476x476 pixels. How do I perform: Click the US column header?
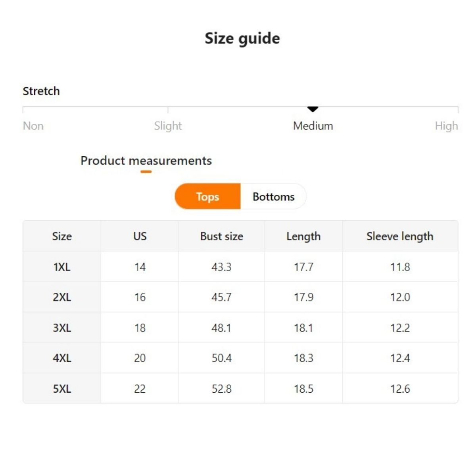[x=140, y=236]
